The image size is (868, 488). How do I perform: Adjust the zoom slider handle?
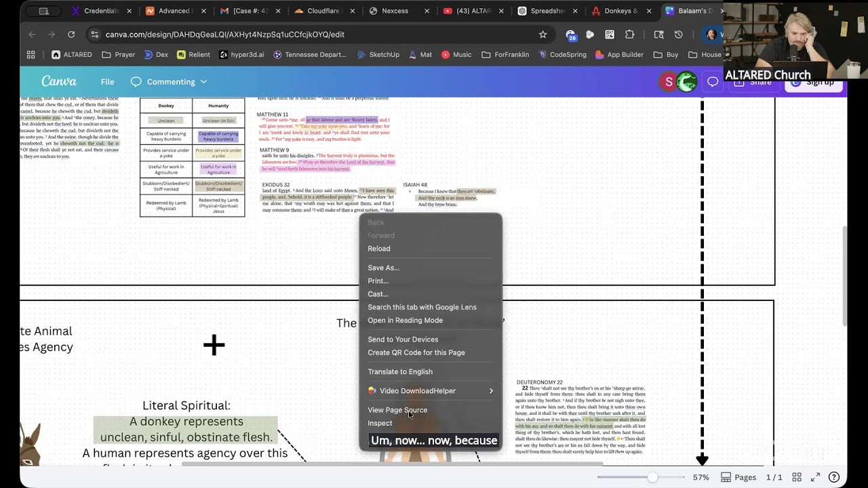coord(652,477)
